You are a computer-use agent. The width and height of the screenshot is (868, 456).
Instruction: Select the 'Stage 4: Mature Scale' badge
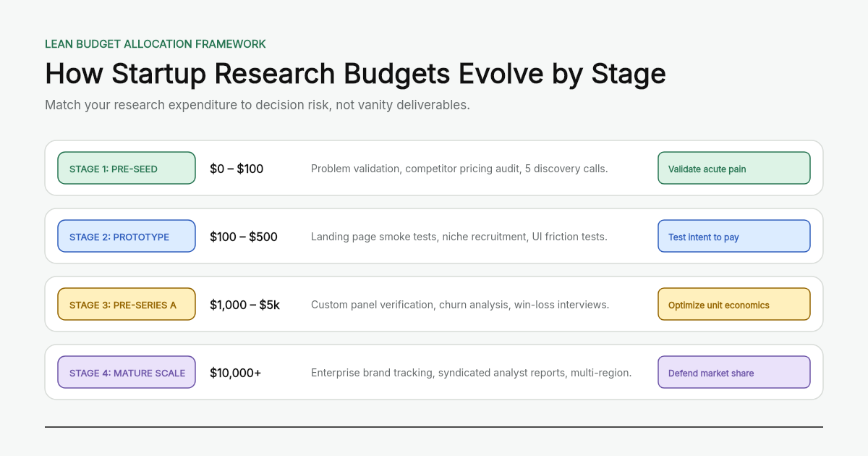(127, 372)
